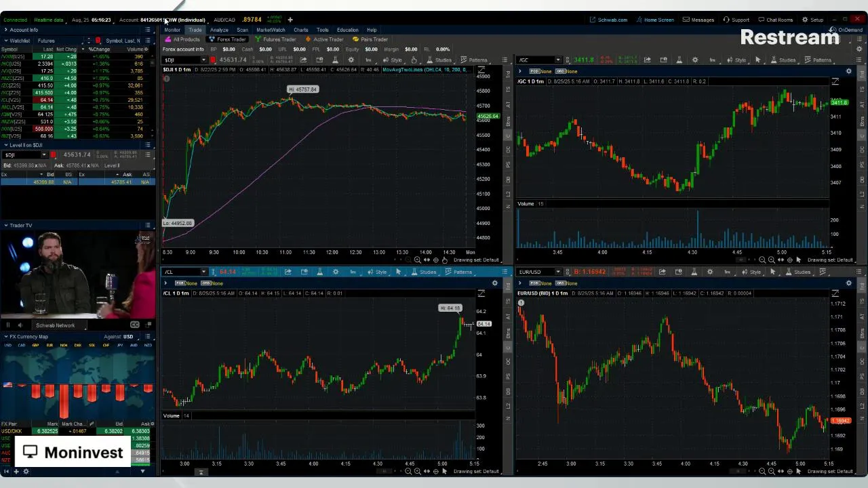
Task: Change Against USD currency
Action: point(127,336)
